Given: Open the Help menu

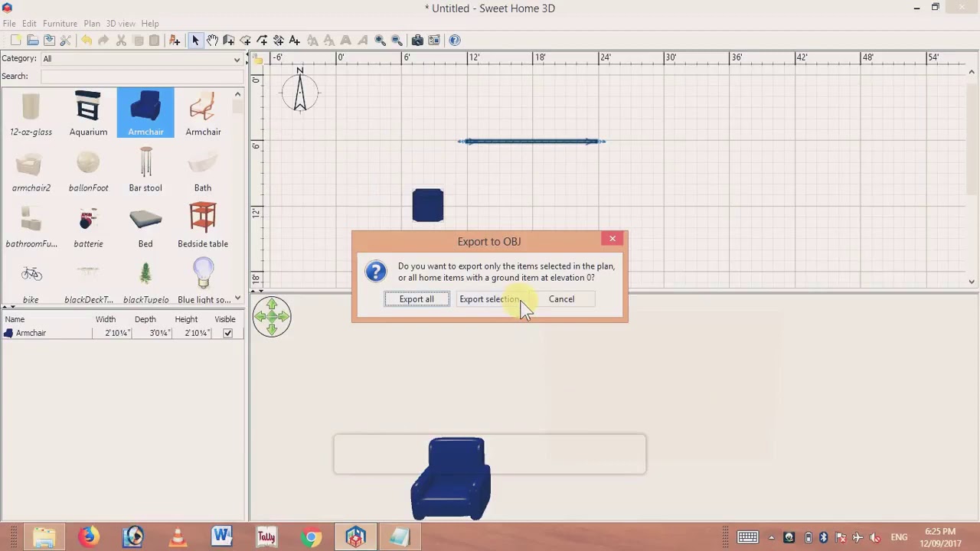Looking at the screenshot, I should point(150,24).
